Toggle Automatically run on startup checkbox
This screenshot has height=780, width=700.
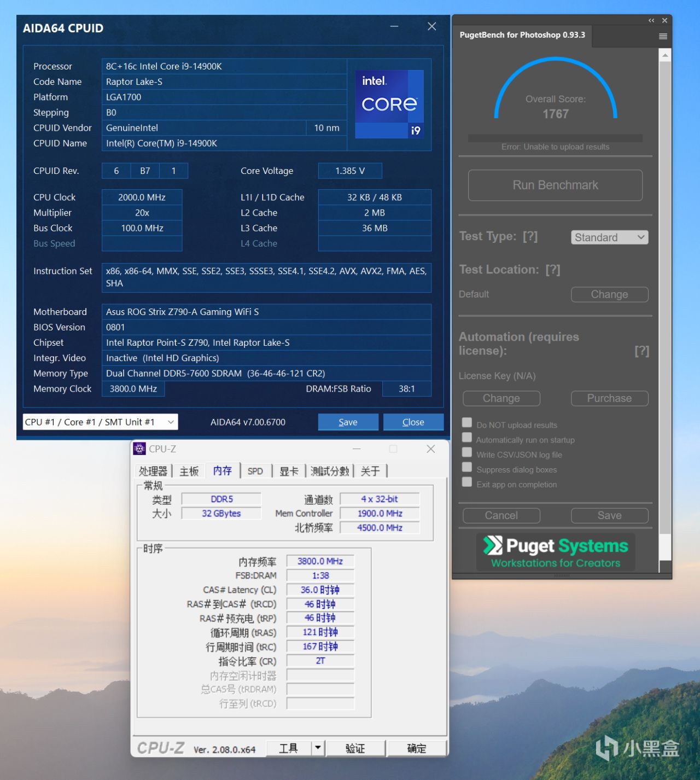point(467,437)
